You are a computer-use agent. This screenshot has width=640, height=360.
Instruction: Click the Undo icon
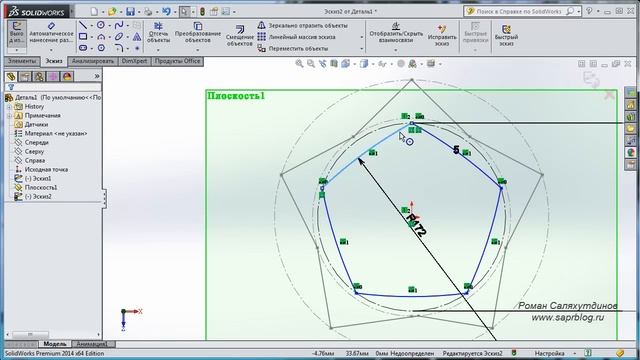click(166, 11)
